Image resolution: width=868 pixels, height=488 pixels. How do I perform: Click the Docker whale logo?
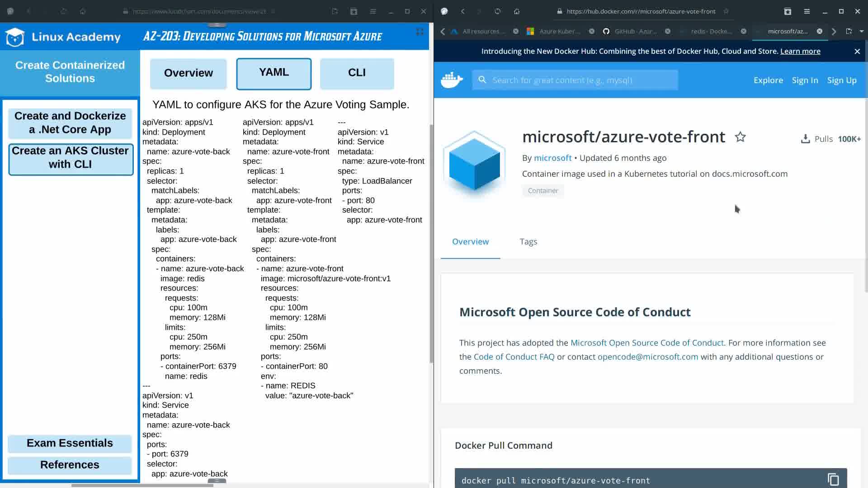452,80
